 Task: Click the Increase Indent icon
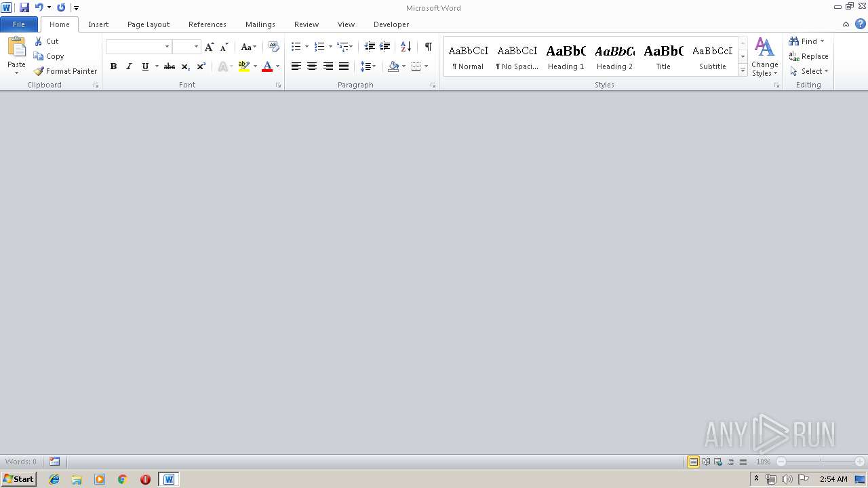click(x=384, y=47)
